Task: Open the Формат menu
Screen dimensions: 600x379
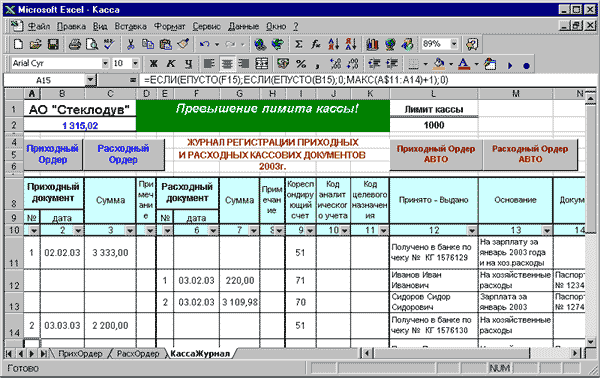Action: pyautogui.click(x=170, y=26)
